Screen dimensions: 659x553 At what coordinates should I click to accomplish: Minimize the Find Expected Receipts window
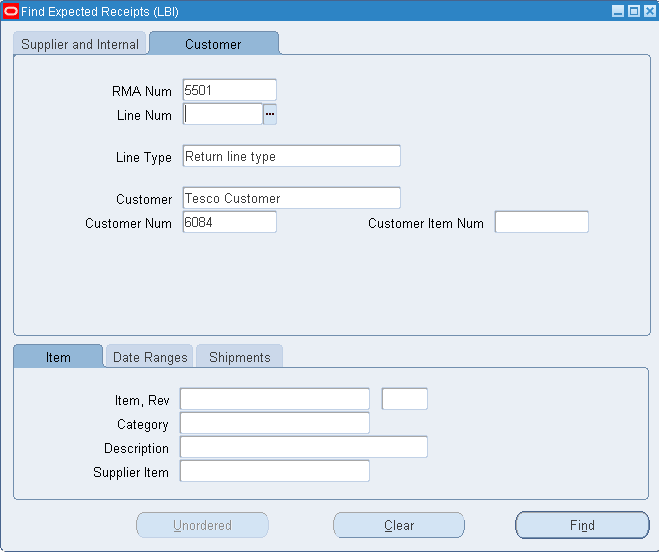617,11
